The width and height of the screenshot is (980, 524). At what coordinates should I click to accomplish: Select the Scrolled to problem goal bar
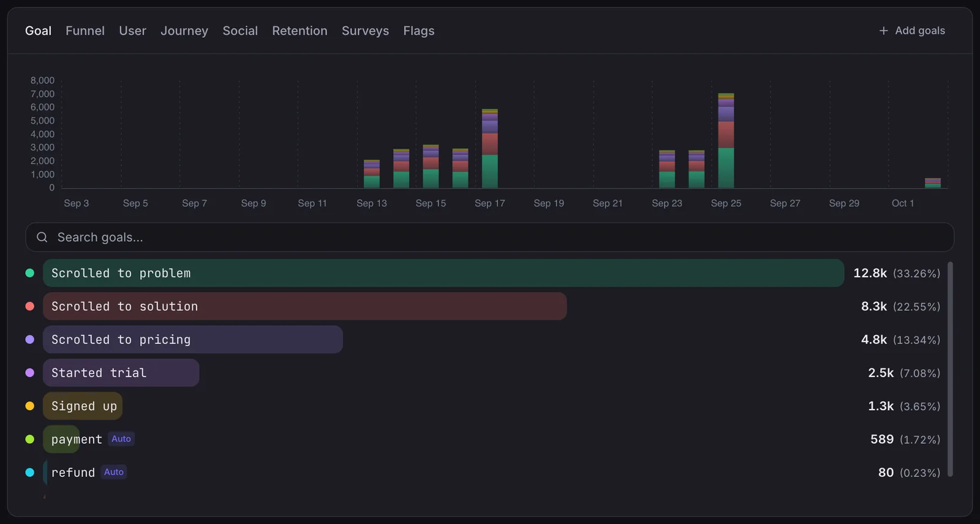pos(443,273)
